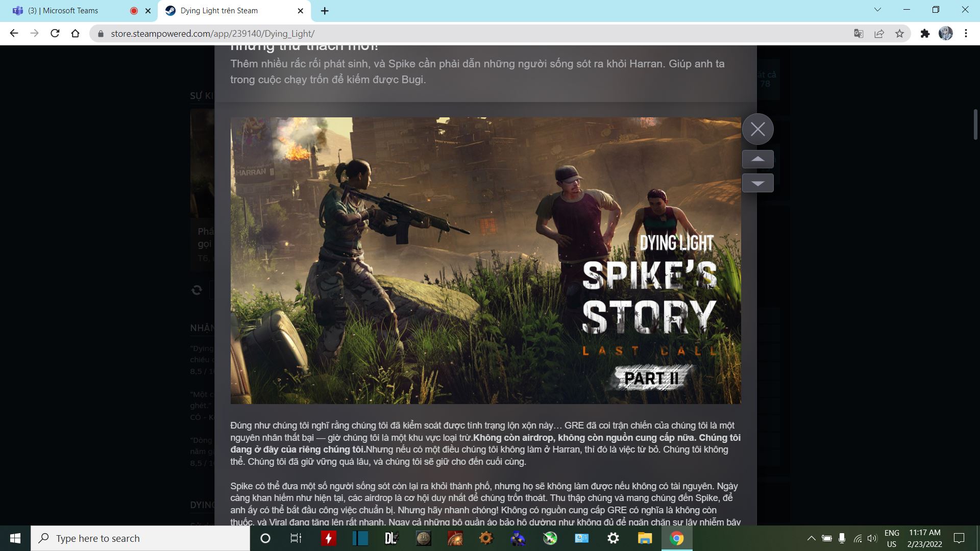The height and width of the screenshot is (551, 980).
Task: Click the browser Home icon
Action: pos(76,34)
